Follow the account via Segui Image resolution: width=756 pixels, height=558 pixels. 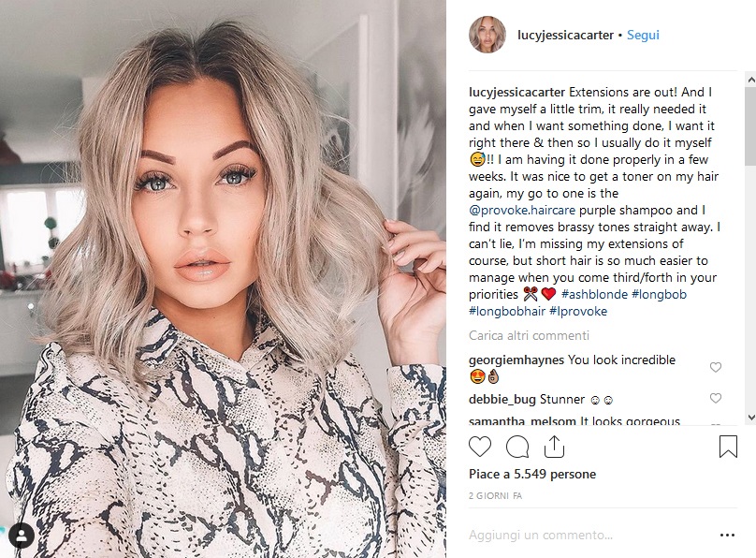pyautogui.click(x=643, y=36)
